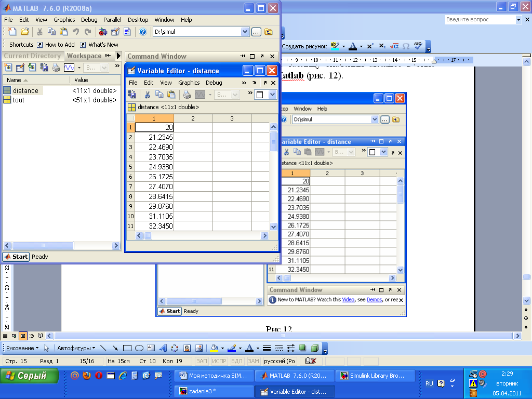
Task: Switch to the Workspace tab
Action: pyautogui.click(x=84, y=56)
